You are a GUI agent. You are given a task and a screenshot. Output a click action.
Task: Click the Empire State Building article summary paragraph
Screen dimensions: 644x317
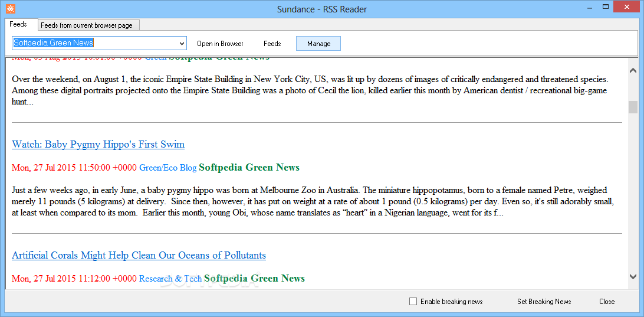coord(310,90)
